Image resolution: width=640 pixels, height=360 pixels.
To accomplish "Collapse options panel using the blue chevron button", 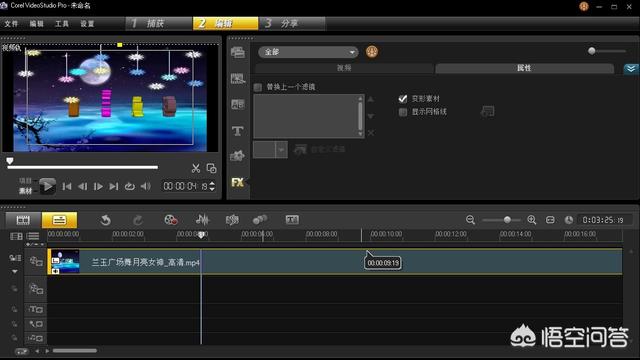I will (x=631, y=69).
